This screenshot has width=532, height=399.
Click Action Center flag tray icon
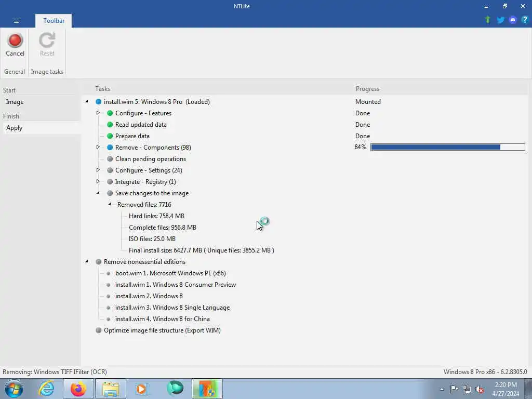pos(454,389)
